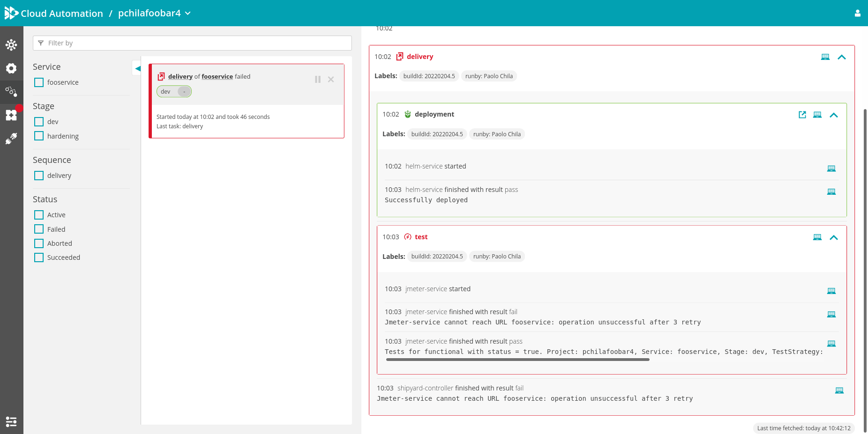Show payload for helm-service finished event
The width and height of the screenshot is (868, 434).
[831, 191]
